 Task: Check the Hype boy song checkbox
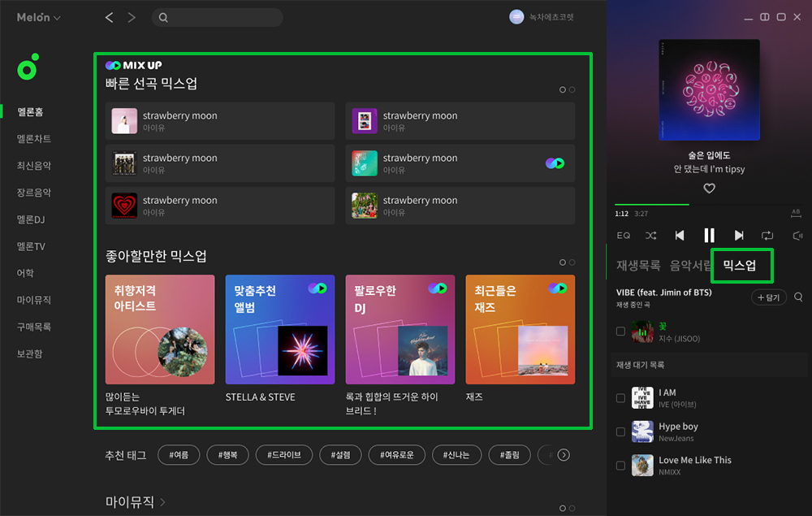click(x=620, y=431)
